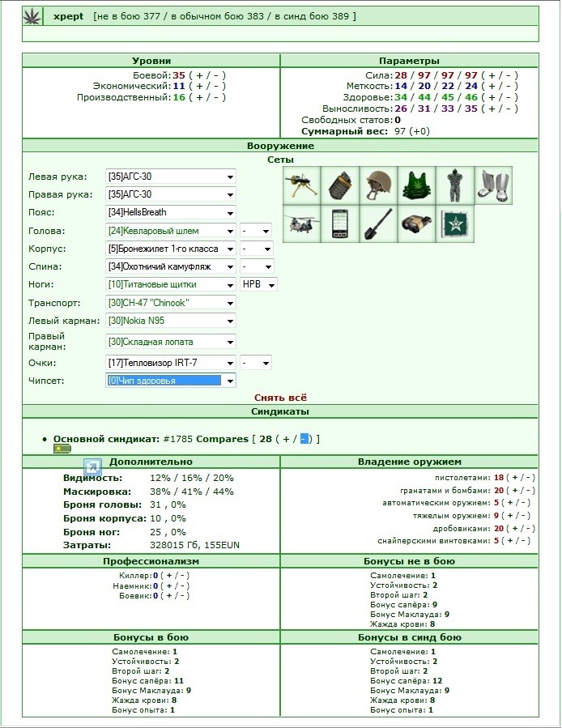Viewport: 562px width, 728px height.
Task: Open the Голова Кевларовый шлем dropdown
Action: point(170,231)
